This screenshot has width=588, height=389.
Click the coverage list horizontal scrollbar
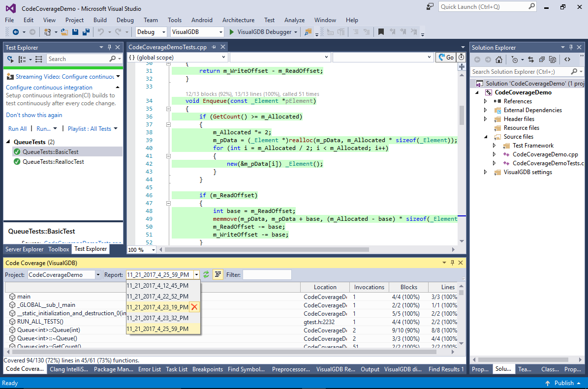[224, 352]
